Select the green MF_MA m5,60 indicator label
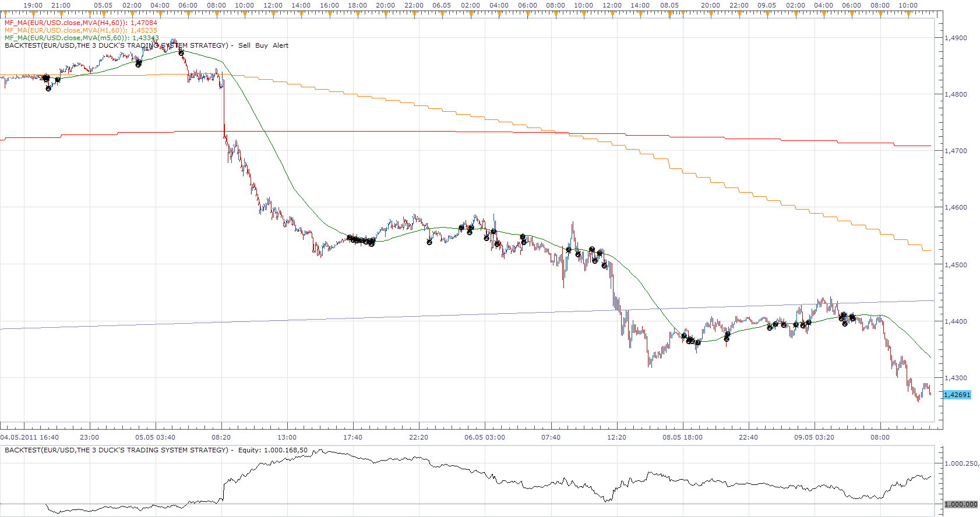Viewport: 980px width, 517px height. [x=82, y=38]
